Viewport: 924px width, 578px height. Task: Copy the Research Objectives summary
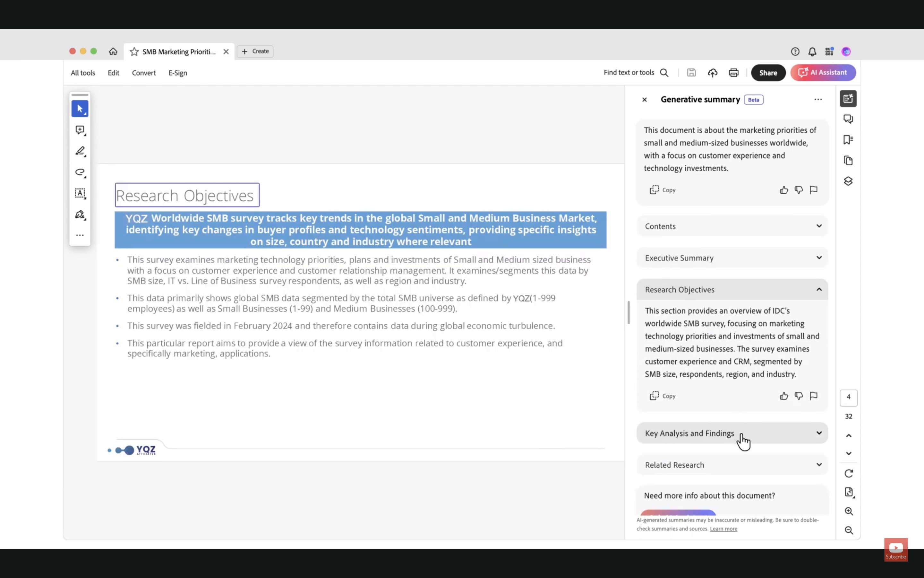point(663,396)
